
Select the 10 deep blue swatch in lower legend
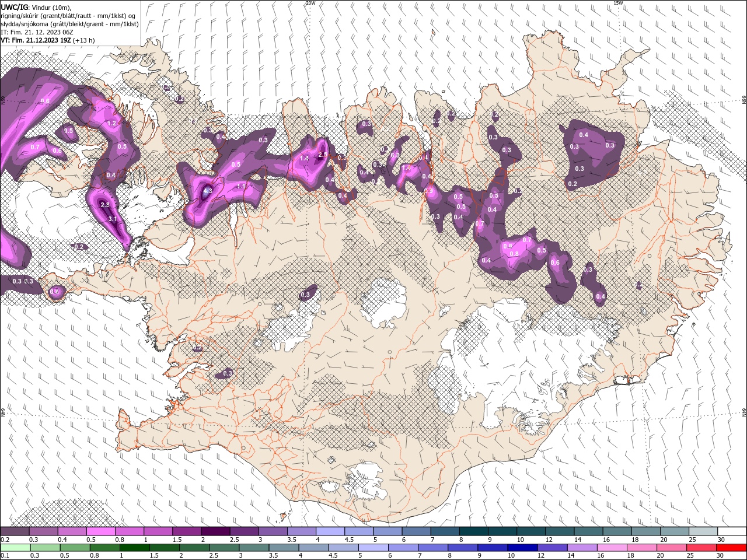coord(522,548)
